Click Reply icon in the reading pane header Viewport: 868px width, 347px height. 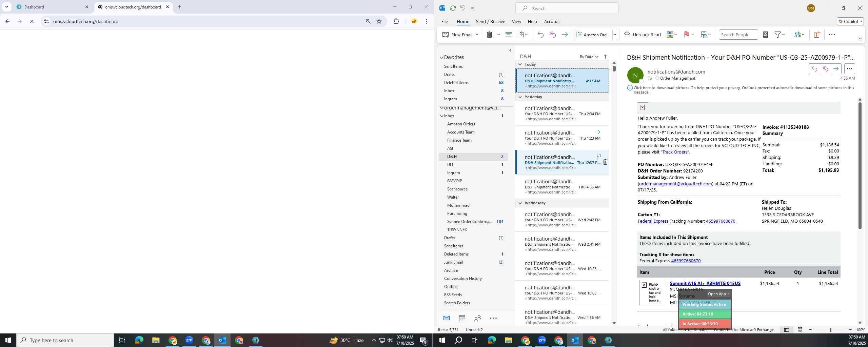point(814,69)
